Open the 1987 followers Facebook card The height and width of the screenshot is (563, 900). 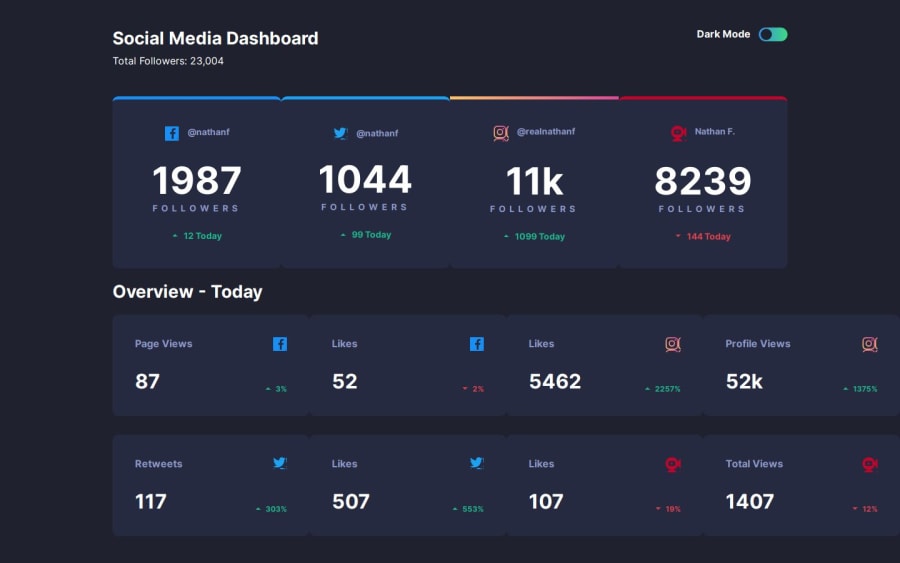coord(196,183)
